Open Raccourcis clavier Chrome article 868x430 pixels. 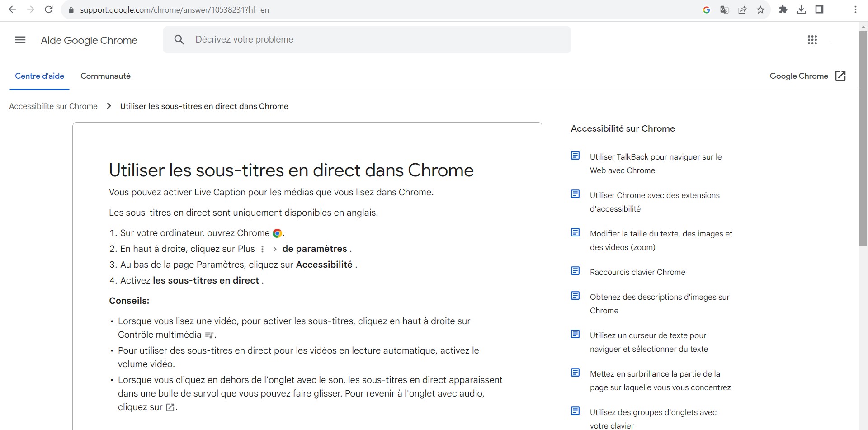pyautogui.click(x=637, y=272)
